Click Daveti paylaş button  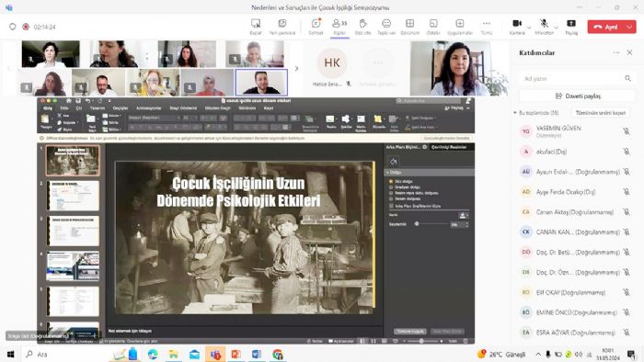point(577,96)
